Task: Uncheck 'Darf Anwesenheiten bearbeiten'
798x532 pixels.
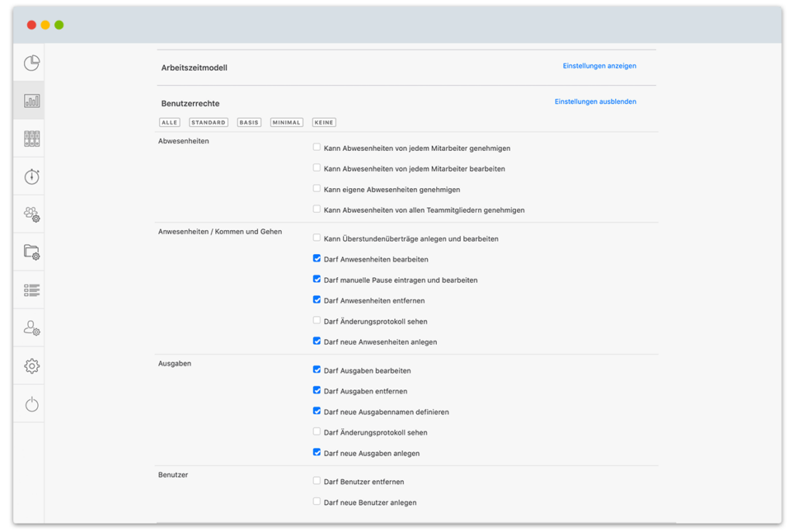Action: (317, 259)
